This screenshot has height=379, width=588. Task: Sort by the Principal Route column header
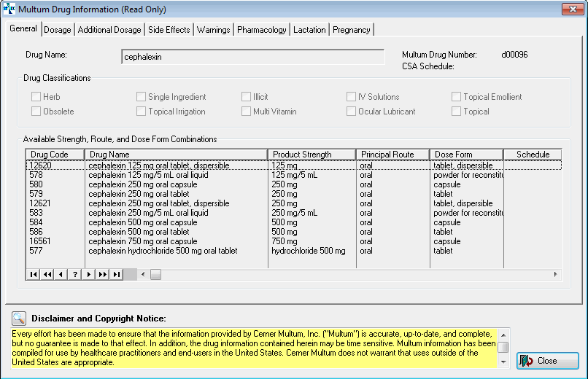coord(392,155)
